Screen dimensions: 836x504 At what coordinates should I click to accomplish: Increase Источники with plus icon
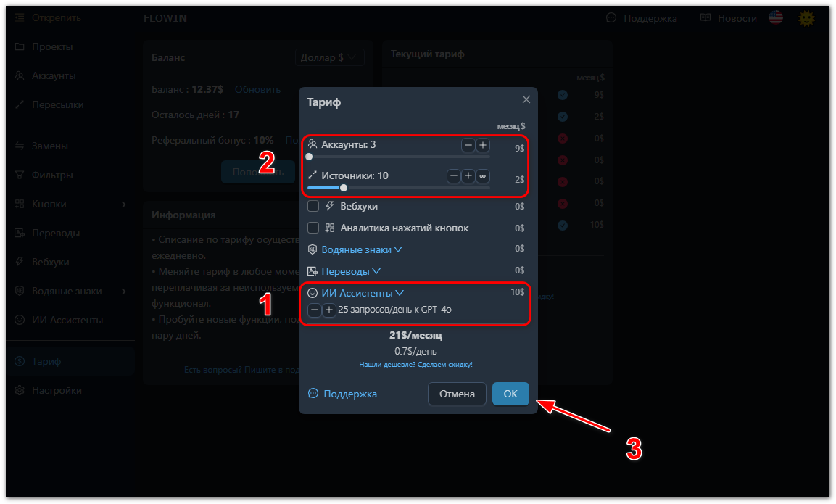(x=468, y=176)
